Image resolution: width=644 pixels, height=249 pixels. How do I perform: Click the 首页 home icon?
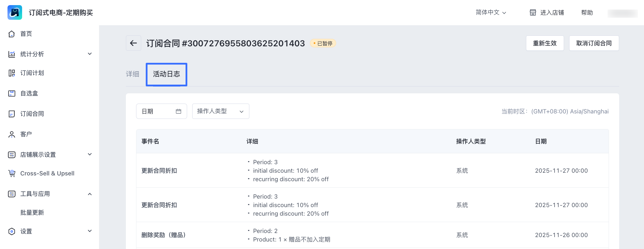click(12, 34)
